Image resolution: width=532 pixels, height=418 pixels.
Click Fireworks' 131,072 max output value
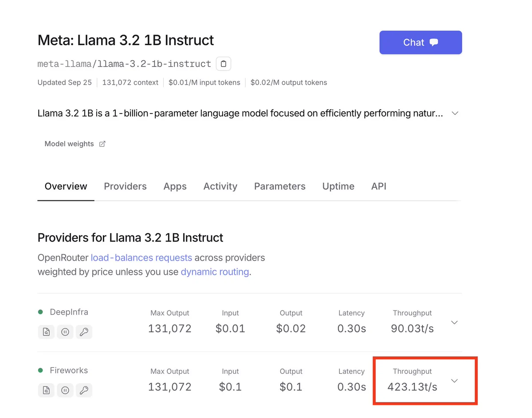170,387
